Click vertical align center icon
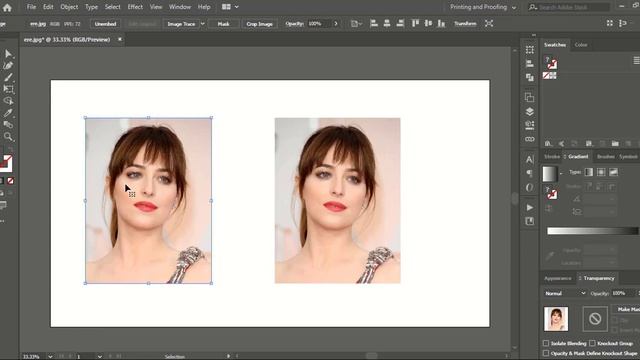 [x=428, y=23]
